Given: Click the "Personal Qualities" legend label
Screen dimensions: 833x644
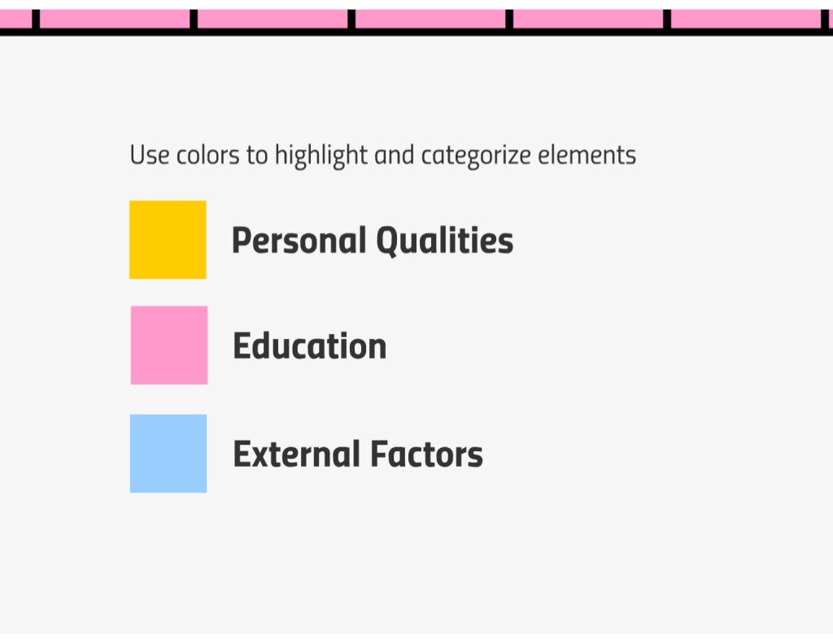Looking at the screenshot, I should (373, 241).
